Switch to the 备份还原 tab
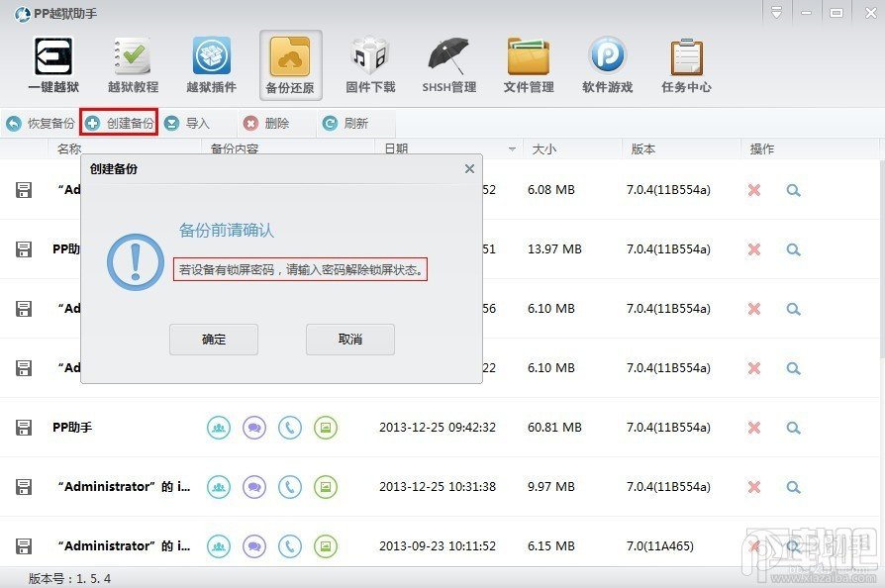 click(x=289, y=64)
